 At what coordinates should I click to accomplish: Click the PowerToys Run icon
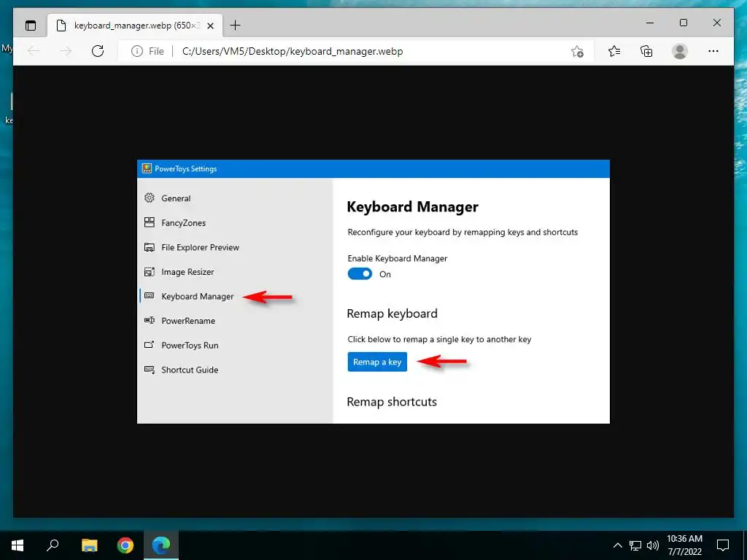click(x=149, y=344)
